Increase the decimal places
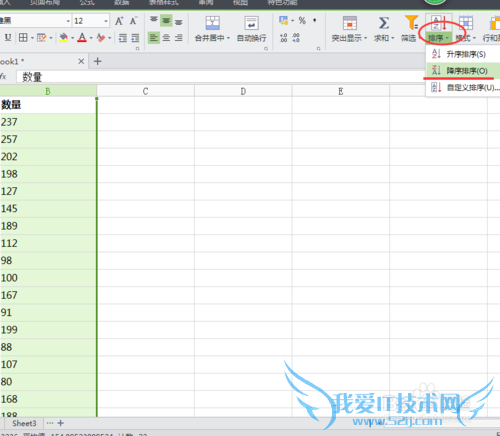Image resolution: width=500 pixels, height=436 pixels. coord(283,38)
